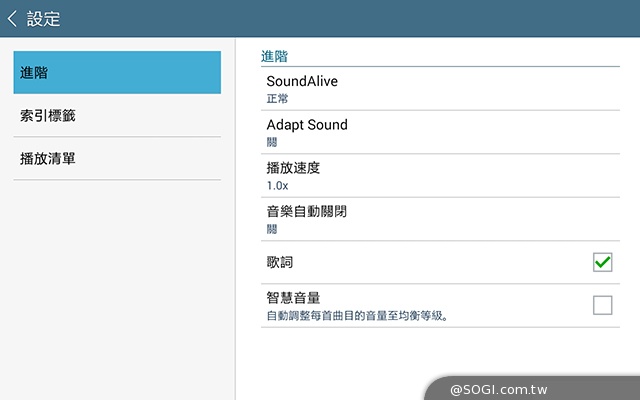Click the 關 status under 音樂自動關閉
640x400 pixels.
272,229
